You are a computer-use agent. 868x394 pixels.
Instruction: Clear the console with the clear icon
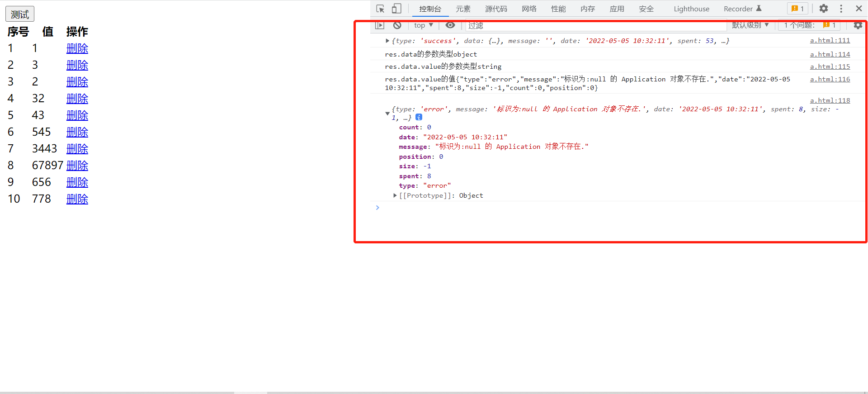[x=397, y=25]
